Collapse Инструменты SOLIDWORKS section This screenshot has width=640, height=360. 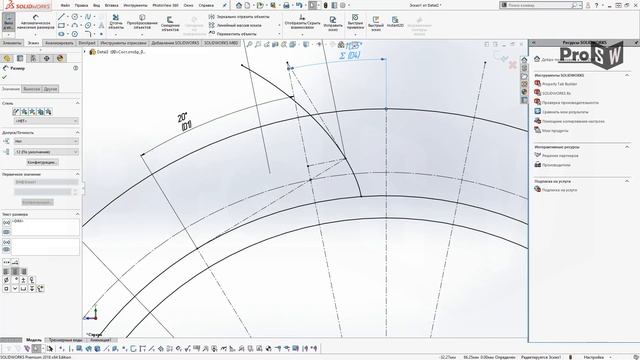tap(627, 76)
